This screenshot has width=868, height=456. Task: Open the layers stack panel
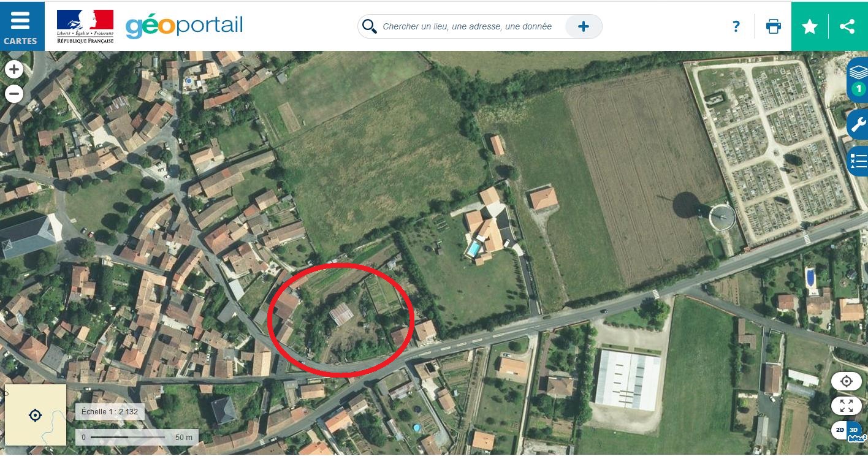pos(858,79)
